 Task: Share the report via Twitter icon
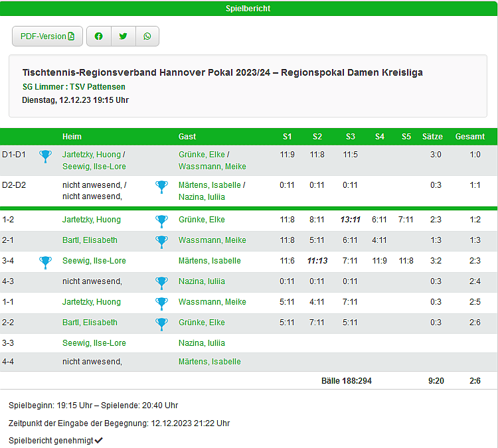[123, 37]
